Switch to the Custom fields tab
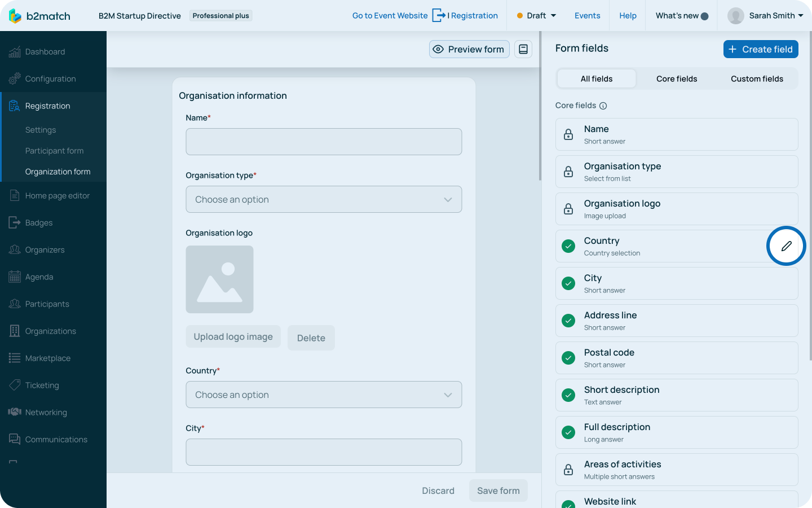The height and width of the screenshot is (508, 812). (757, 78)
